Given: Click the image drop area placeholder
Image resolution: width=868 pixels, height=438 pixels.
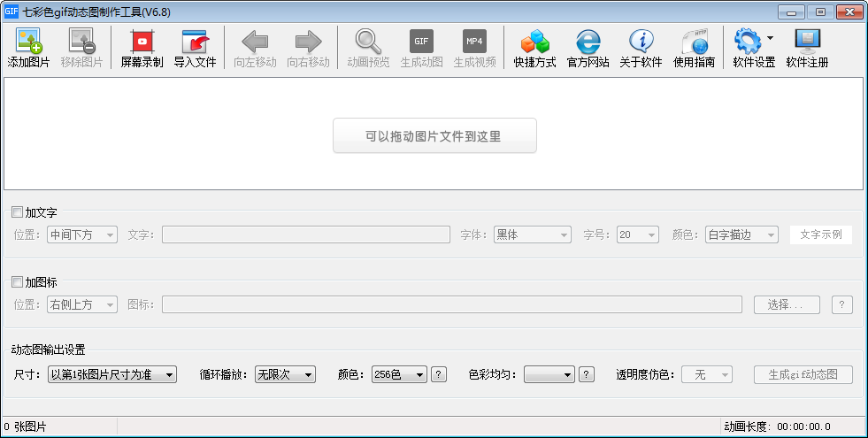Looking at the screenshot, I should coord(434,136).
